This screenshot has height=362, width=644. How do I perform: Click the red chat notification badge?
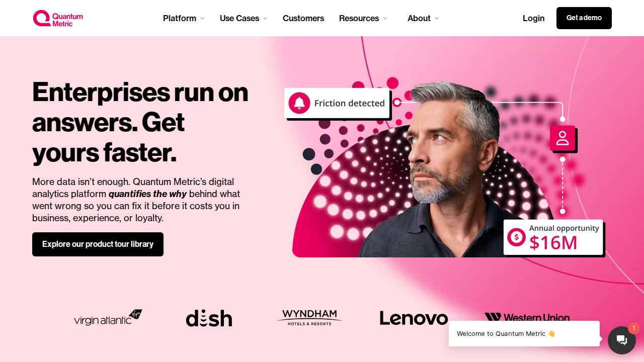(x=634, y=328)
